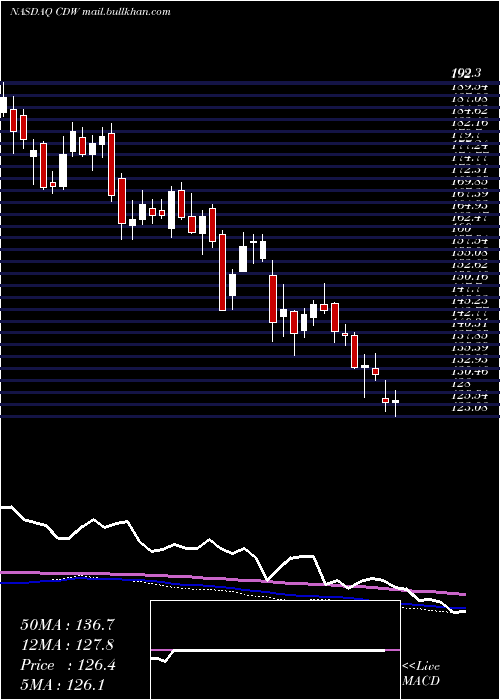The height and width of the screenshot is (700, 500).
Task: Click the Price : 126.4 readout
Action: tap(68, 665)
